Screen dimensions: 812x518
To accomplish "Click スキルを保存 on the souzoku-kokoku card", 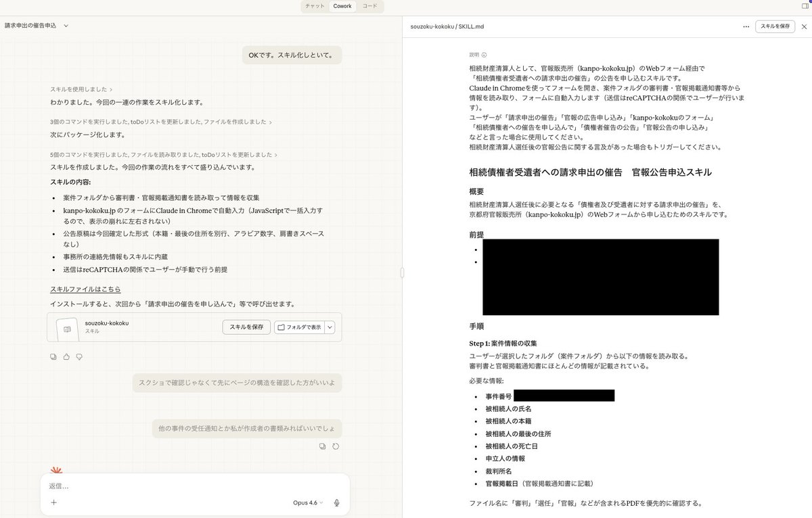I will (246, 327).
